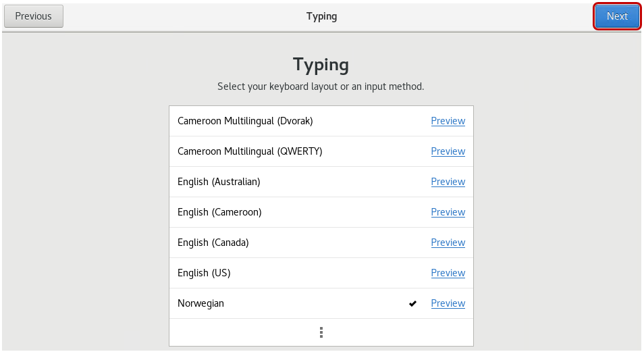Screen dimensions: 644x354
Task: Go to the Next setup page
Action: tap(617, 16)
